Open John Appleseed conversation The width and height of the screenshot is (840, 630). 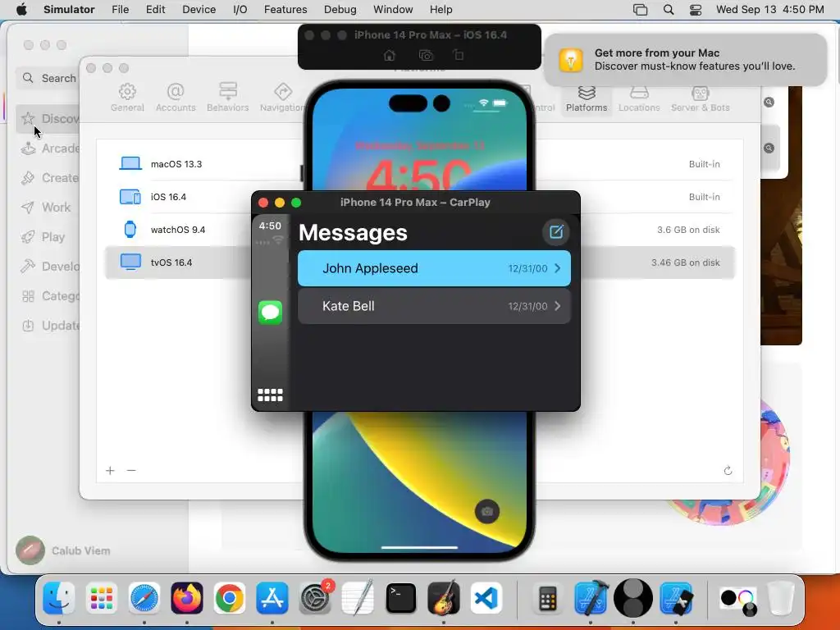(x=434, y=268)
